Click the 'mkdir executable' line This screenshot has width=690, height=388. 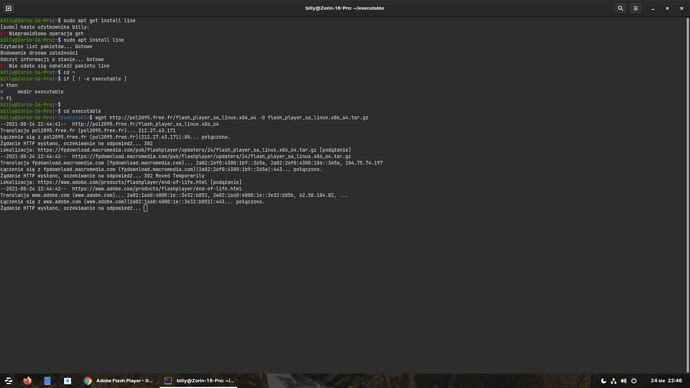(x=40, y=92)
